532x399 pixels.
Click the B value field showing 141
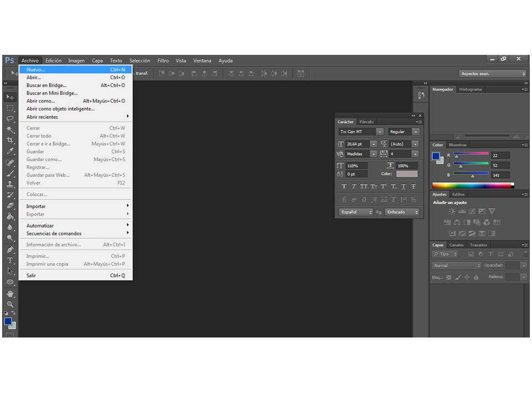pos(500,175)
